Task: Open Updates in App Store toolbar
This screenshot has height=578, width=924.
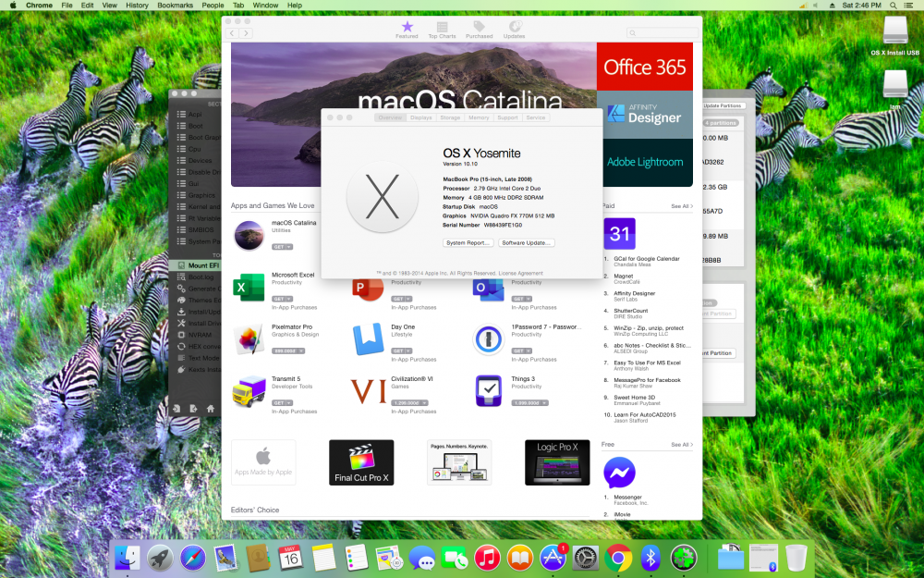Action: pos(515,30)
